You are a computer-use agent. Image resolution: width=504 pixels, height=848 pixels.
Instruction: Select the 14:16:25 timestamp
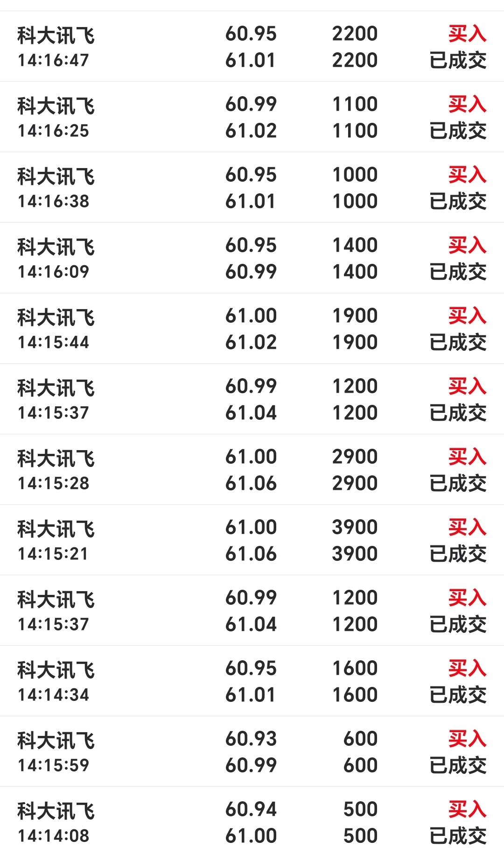53,131
